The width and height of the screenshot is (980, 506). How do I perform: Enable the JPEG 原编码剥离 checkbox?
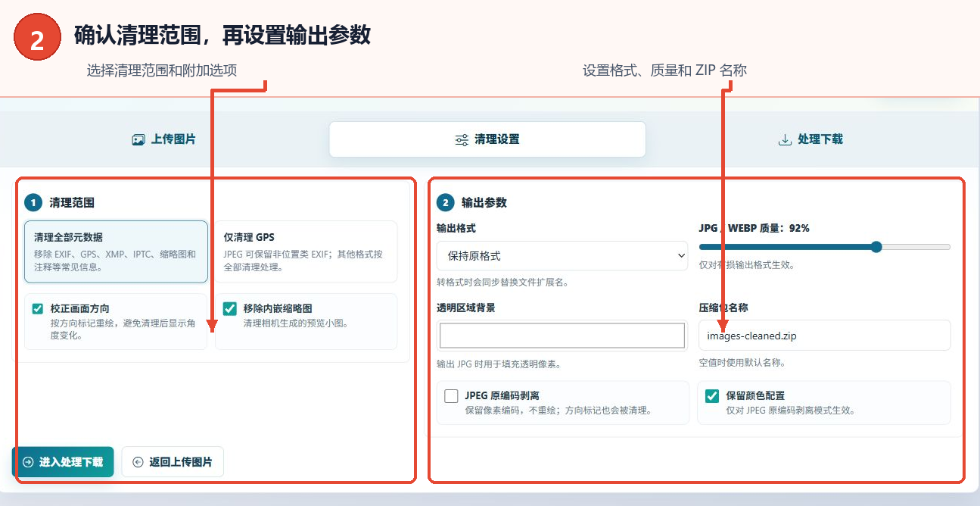451,395
